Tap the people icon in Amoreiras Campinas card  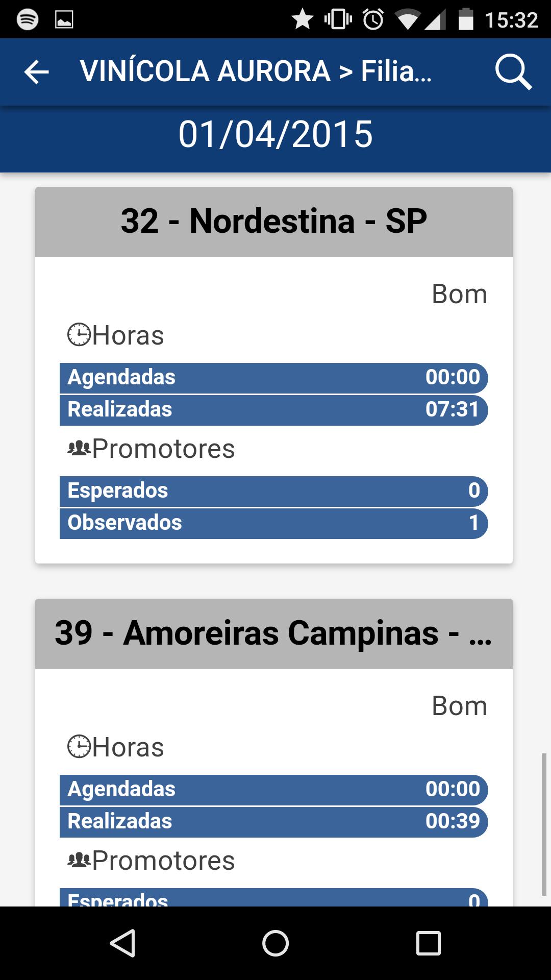[x=79, y=861]
